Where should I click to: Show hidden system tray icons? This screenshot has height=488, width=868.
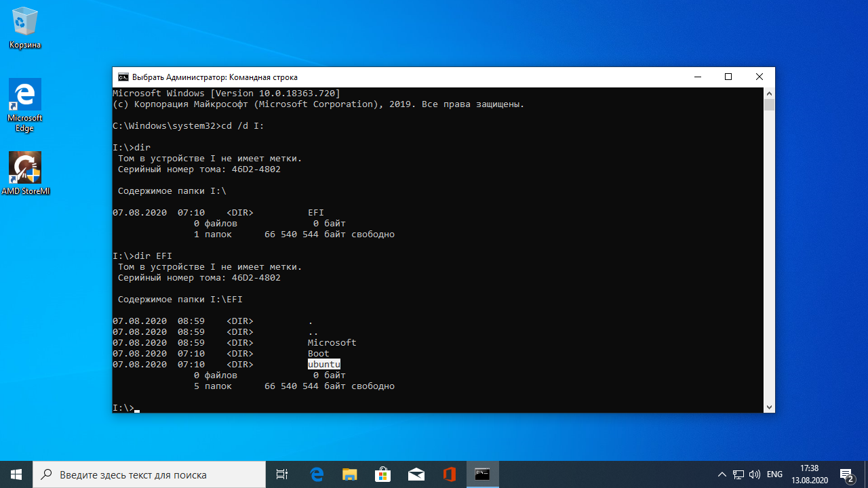pos(722,474)
